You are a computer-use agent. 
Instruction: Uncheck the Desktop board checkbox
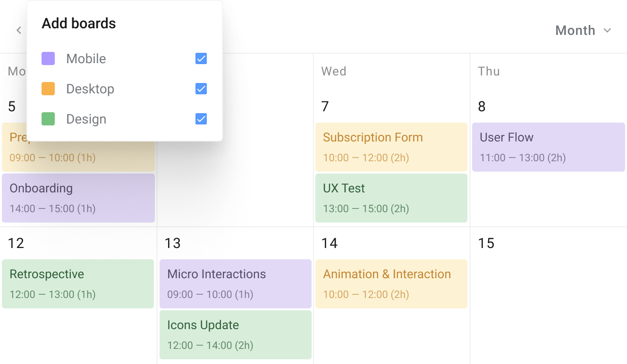(x=201, y=89)
